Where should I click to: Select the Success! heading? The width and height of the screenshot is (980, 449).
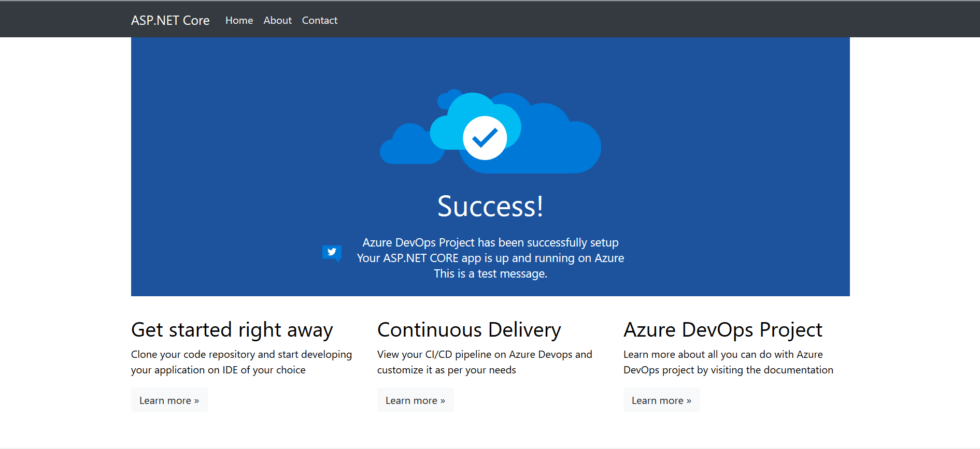click(x=490, y=206)
